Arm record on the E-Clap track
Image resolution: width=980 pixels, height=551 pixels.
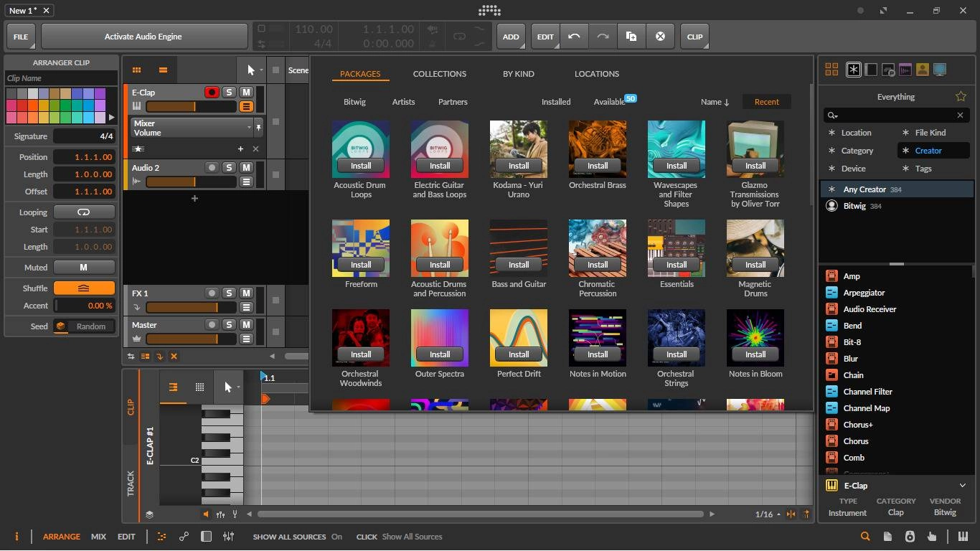(x=212, y=92)
